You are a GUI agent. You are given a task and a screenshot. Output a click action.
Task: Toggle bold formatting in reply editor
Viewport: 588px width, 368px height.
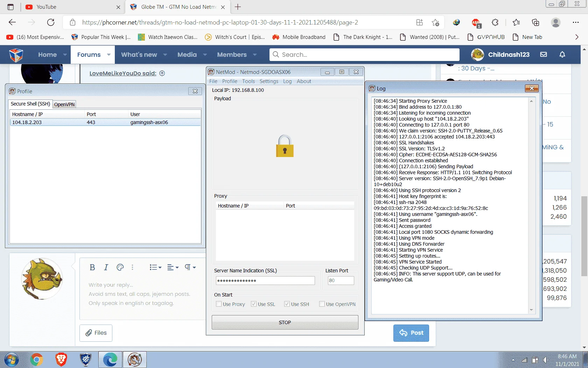(92, 267)
